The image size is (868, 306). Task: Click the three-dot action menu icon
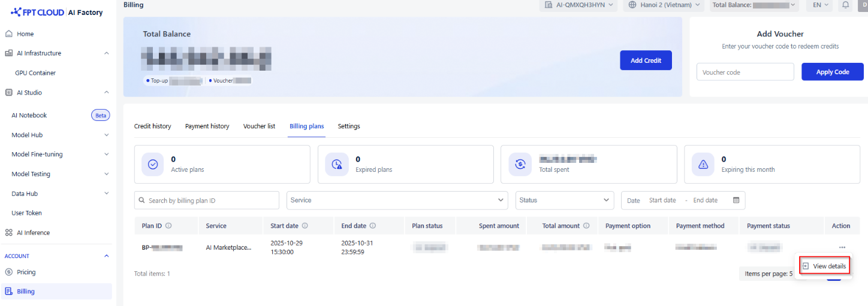(842, 247)
